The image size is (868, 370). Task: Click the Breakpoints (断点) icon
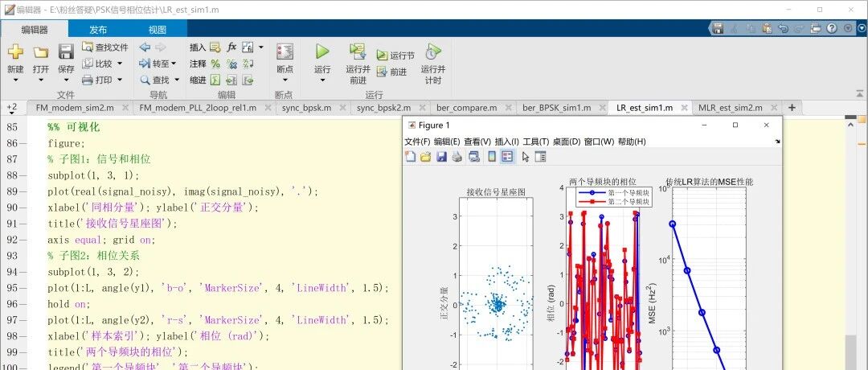285,52
